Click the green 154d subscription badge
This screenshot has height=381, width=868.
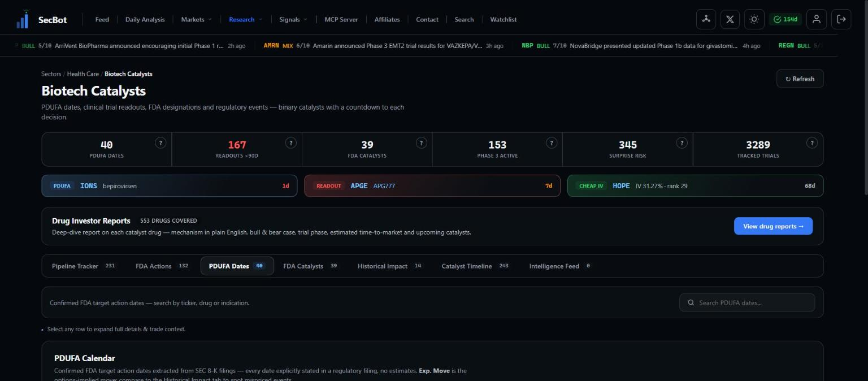click(x=785, y=19)
